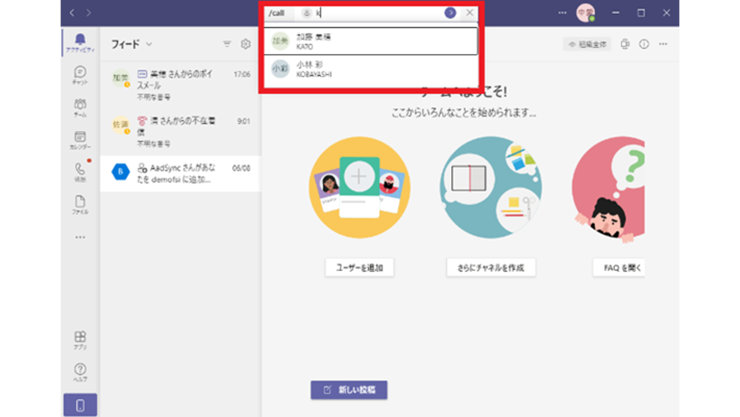Open feed settings gear icon
The width and height of the screenshot is (740, 417).
245,44
